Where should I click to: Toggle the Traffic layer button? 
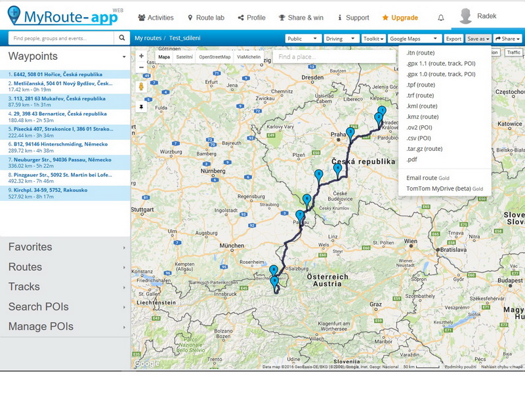pyautogui.click(x=513, y=52)
